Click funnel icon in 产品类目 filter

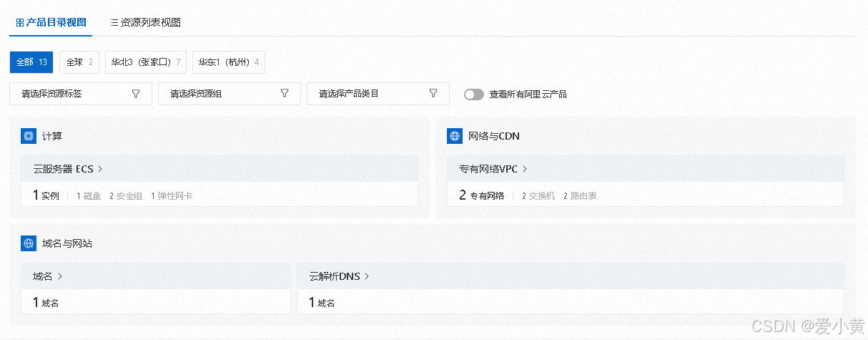click(x=433, y=93)
